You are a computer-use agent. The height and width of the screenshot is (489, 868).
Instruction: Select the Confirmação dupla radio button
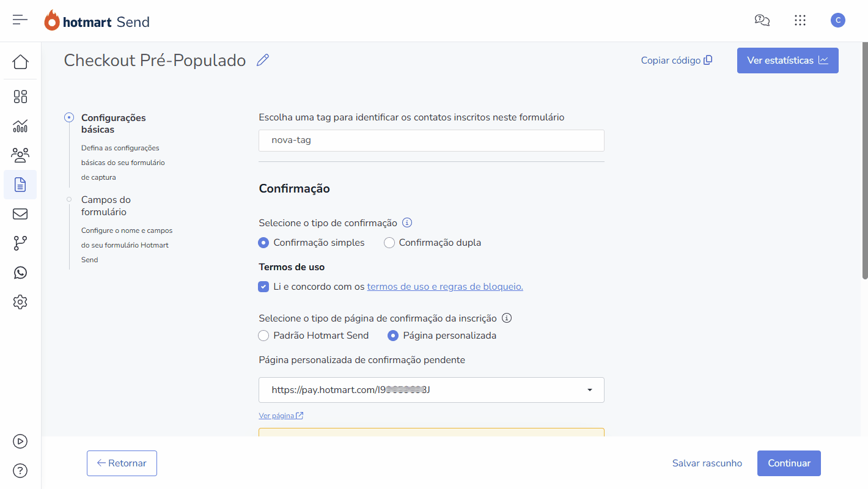(x=389, y=242)
